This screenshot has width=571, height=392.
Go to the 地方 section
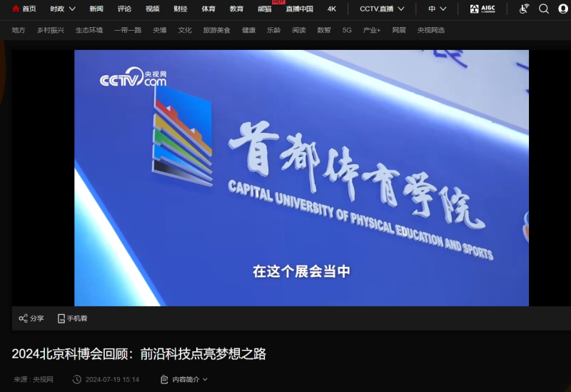coord(19,30)
